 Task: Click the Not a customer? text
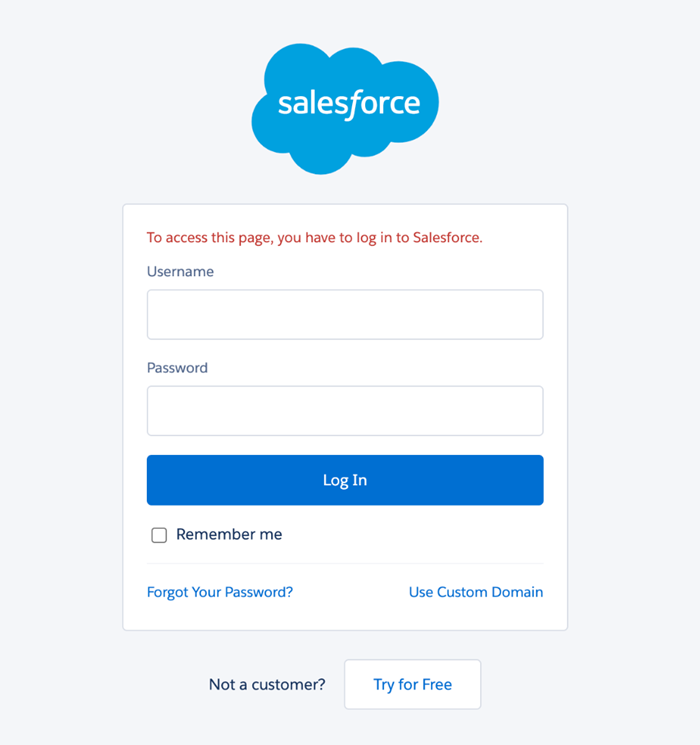(x=267, y=685)
